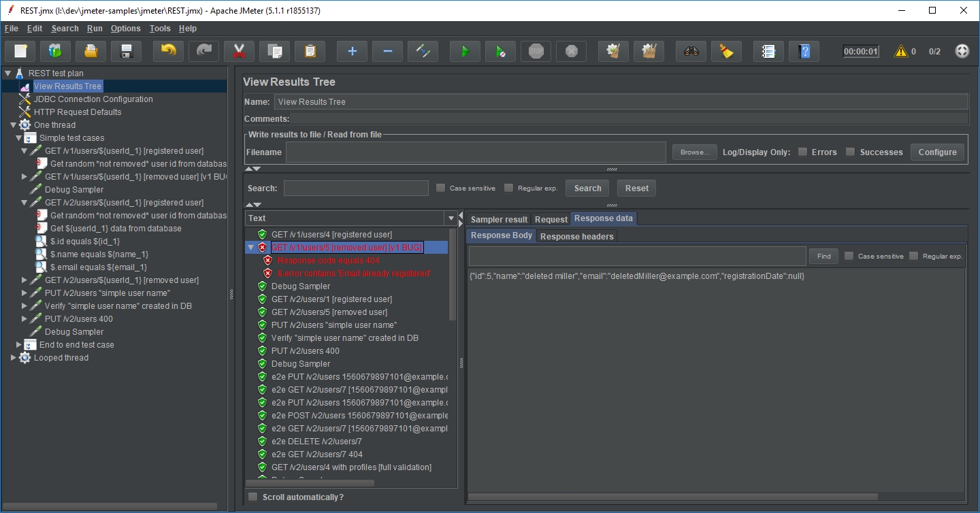Open the Text renderer dropdown

[451, 218]
